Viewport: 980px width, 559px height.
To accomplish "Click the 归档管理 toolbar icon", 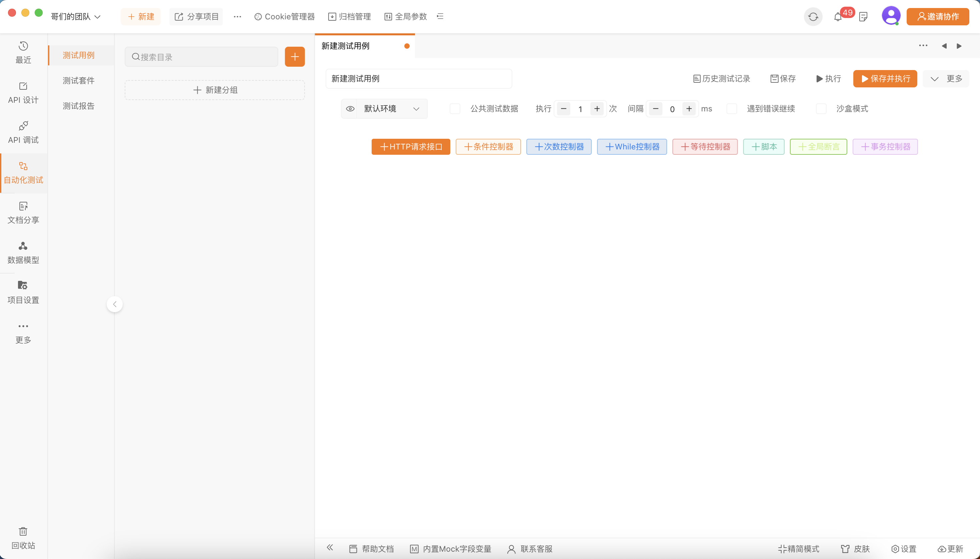I will [349, 16].
